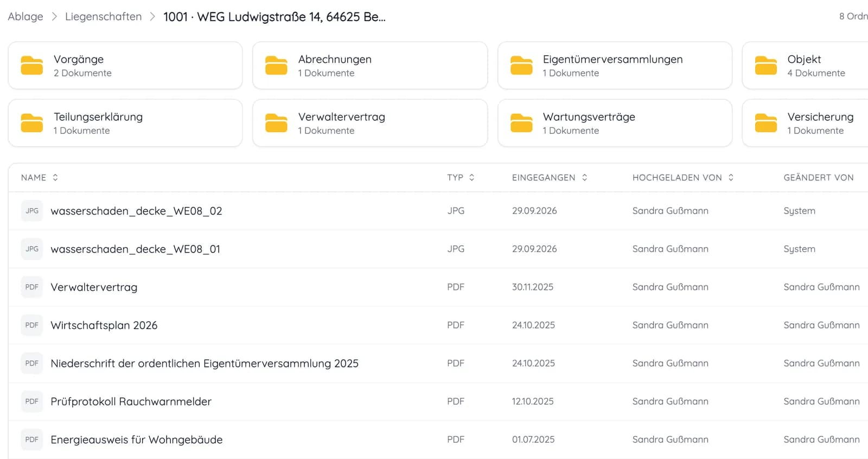The image size is (868, 459).
Task: Open the Verwaltervertrag PDF document name
Action: [94, 287]
